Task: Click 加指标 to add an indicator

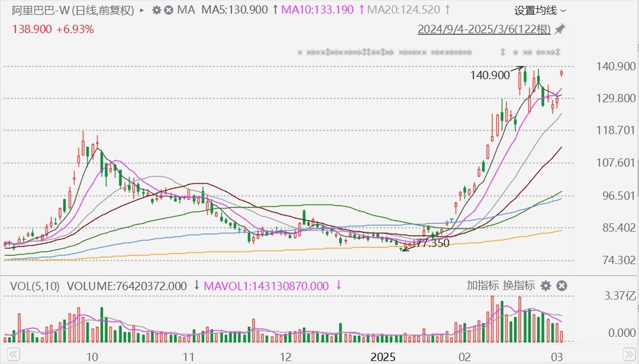Action: coord(482,286)
